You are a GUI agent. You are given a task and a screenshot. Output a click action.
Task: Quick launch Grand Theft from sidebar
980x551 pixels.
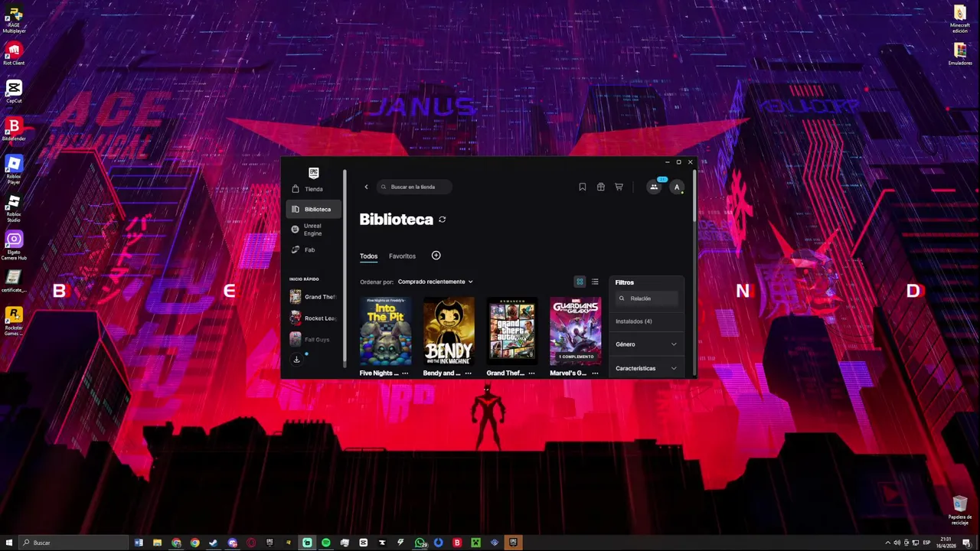[x=314, y=297]
